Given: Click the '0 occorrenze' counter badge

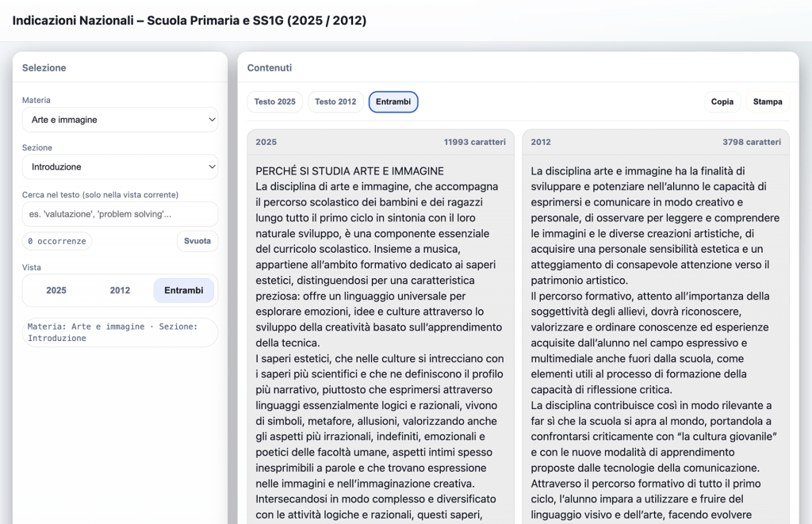Looking at the screenshot, I should tap(56, 241).
